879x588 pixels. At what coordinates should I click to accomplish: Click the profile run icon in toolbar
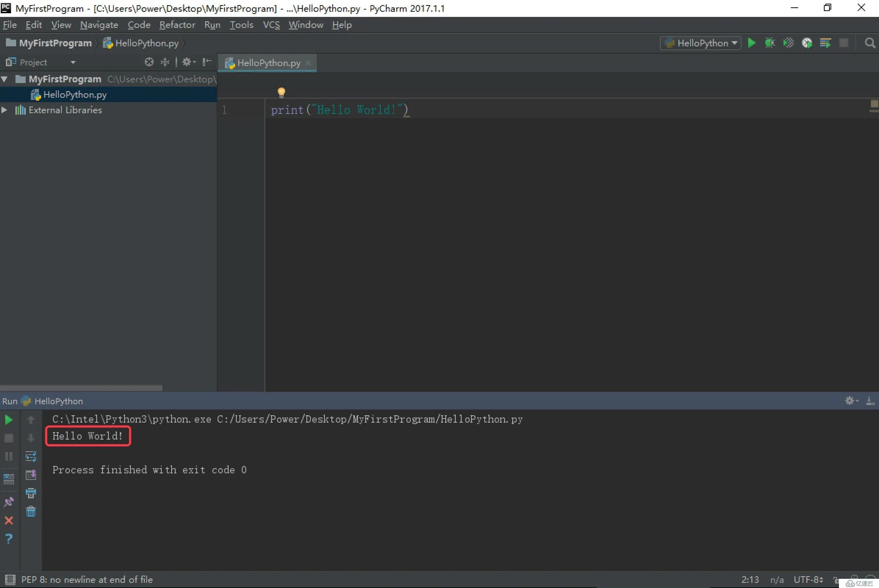click(x=807, y=43)
